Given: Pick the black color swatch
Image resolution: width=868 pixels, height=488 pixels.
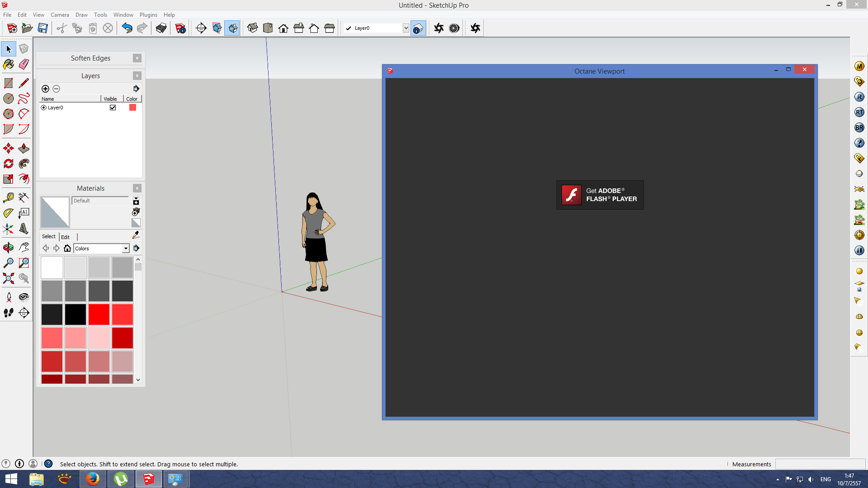Looking at the screenshot, I should pos(75,314).
